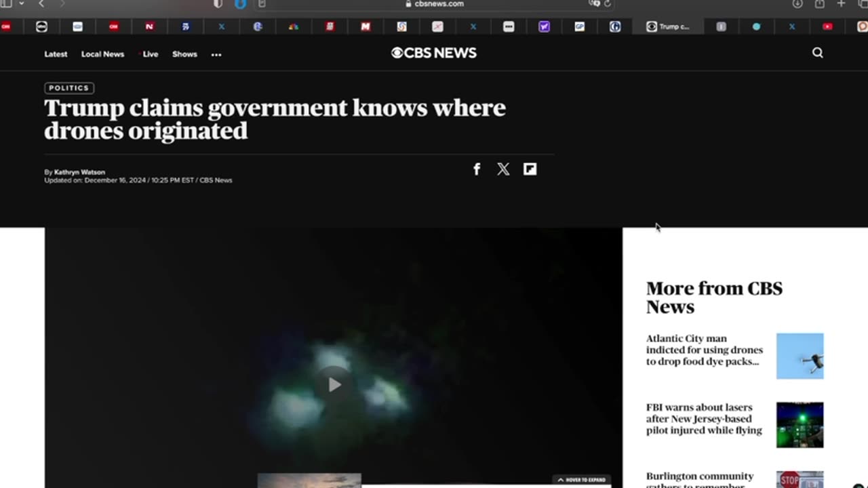Click the POLITICS category tag

pyautogui.click(x=69, y=88)
